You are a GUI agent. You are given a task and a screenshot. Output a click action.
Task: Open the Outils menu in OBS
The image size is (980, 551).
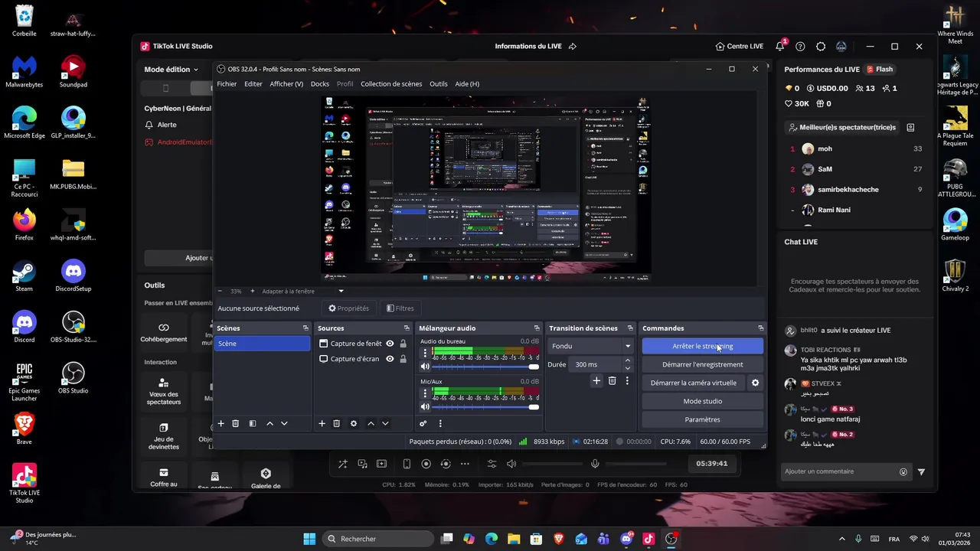(x=439, y=84)
